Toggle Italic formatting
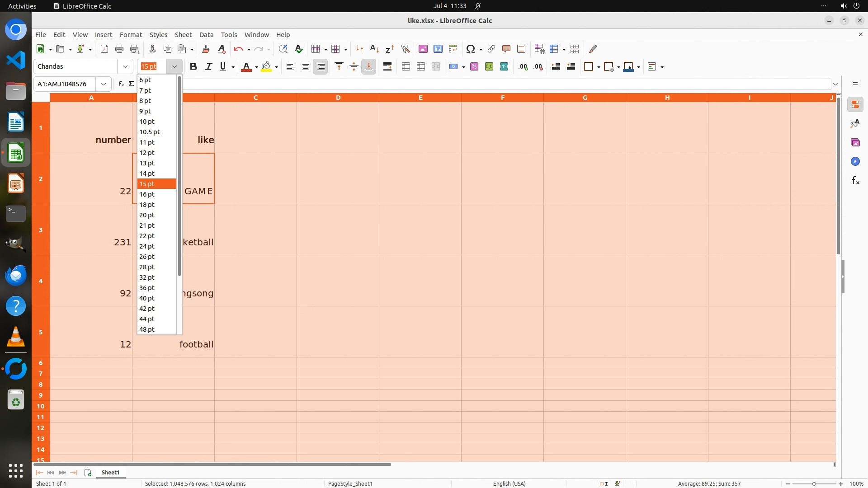868x488 pixels. coord(208,67)
